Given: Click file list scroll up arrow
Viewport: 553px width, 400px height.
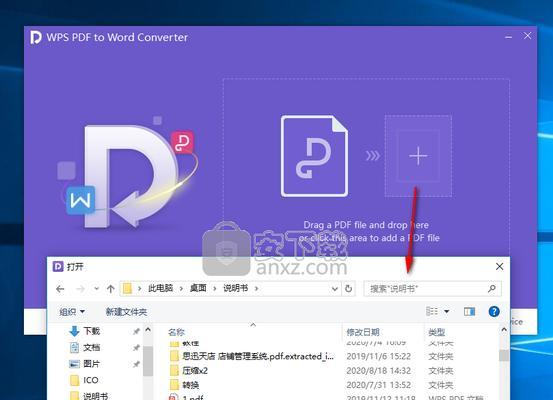Looking at the screenshot, I should pyautogui.click(x=504, y=329).
